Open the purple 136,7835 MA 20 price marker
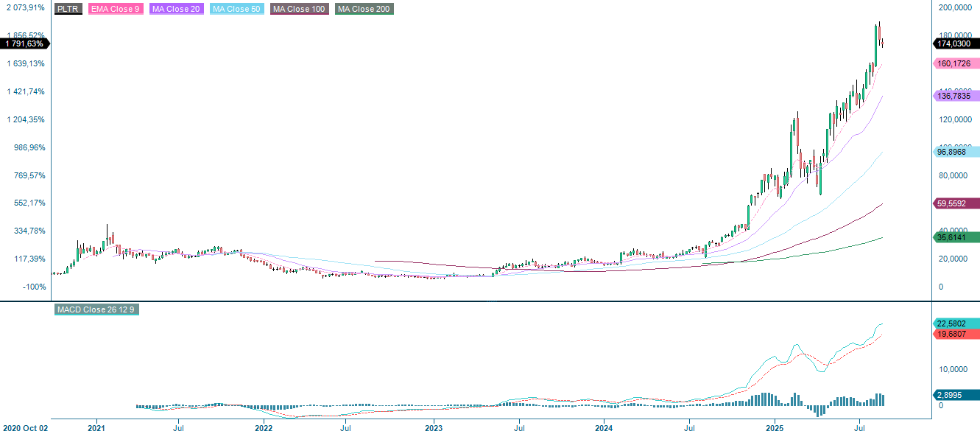This screenshot has width=980, height=434. 953,97
